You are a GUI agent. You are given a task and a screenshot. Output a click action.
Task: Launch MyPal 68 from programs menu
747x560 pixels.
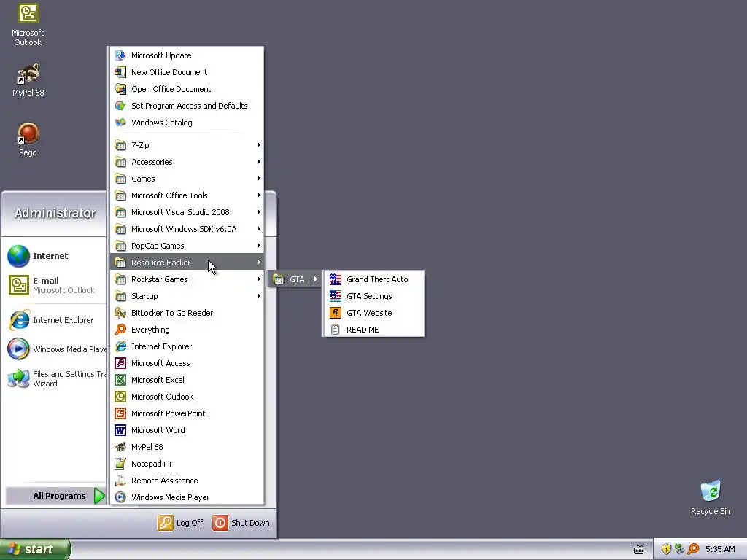187,447
